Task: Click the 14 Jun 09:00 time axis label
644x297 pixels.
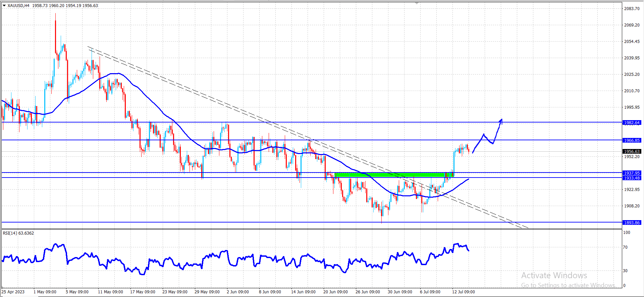Action: pyautogui.click(x=303, y=292)
